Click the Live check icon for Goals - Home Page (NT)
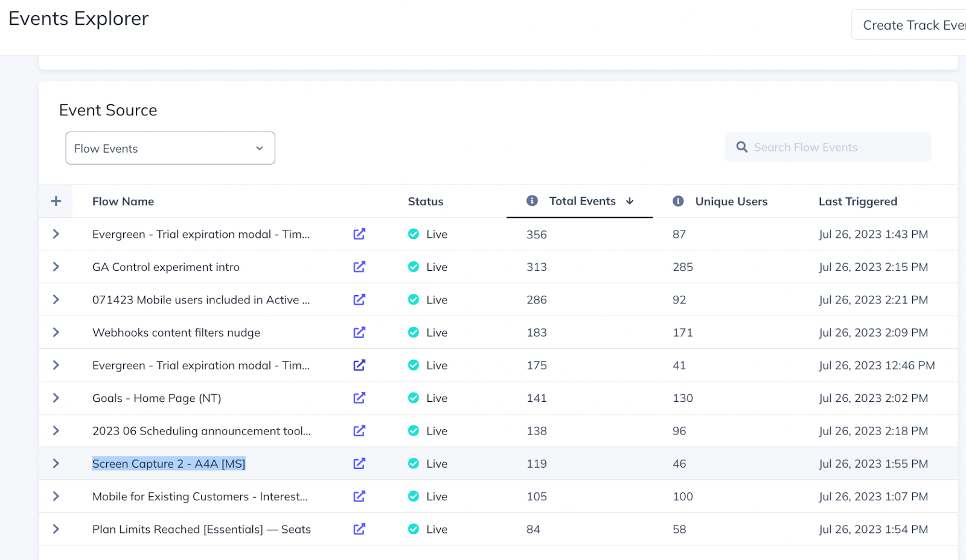 (x=414, y=398)
